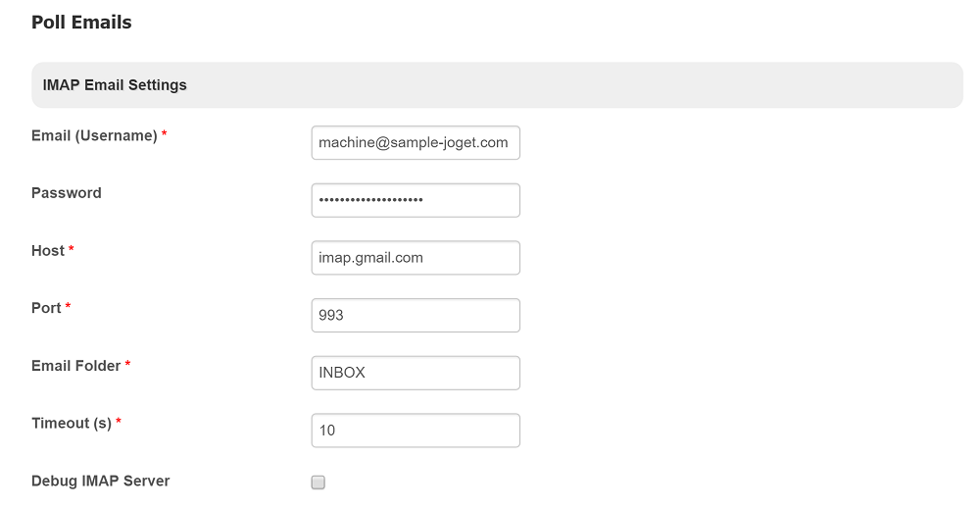
Task: Click the Email (Username) input field
Action: click(415, 142)
